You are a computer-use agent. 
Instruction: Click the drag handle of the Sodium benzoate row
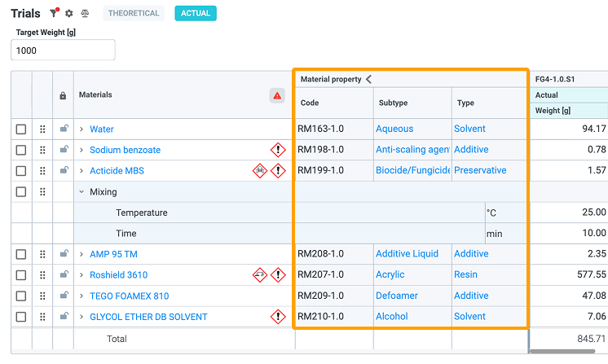(42, 150)
